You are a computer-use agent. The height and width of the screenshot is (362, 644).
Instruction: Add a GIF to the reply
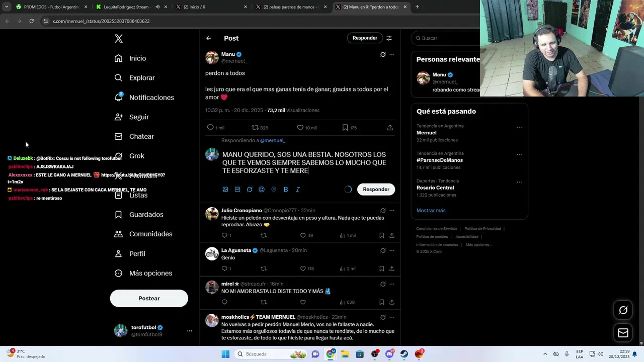pyautogui.click(x=237, y=190)
